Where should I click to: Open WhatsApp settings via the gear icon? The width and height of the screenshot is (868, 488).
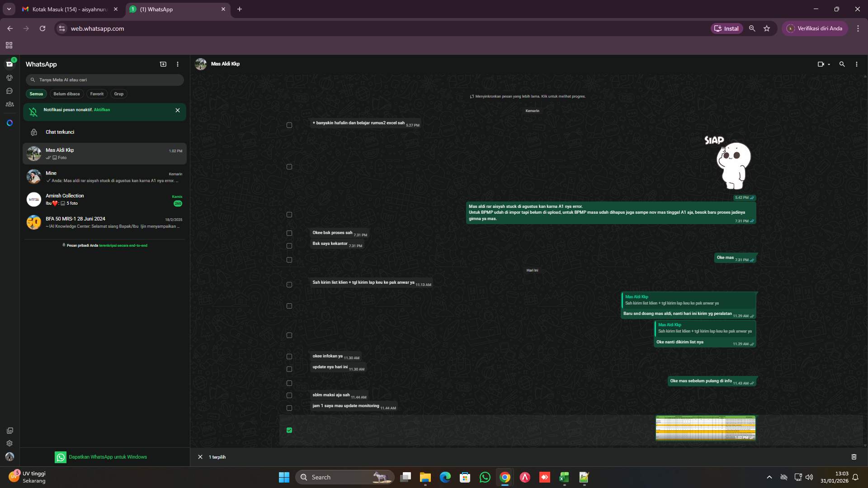(x=9, y=443)
